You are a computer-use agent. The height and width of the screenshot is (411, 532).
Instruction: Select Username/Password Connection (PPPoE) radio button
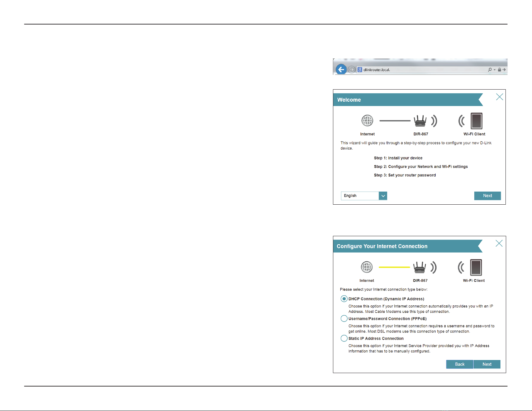[x=344, y=318]
